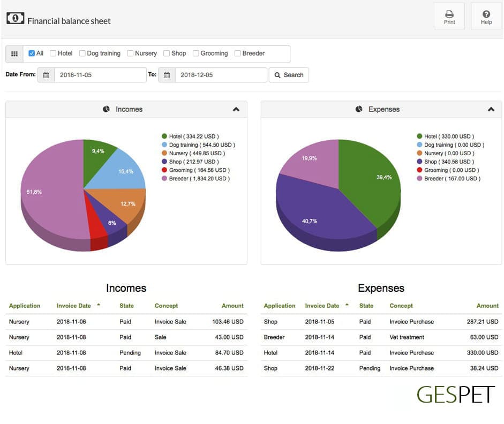The width and height of the screenshot is (504, 424).
Task: Click the Hotel green swatch in Expenses legend
Action: [x=419, y=136]
